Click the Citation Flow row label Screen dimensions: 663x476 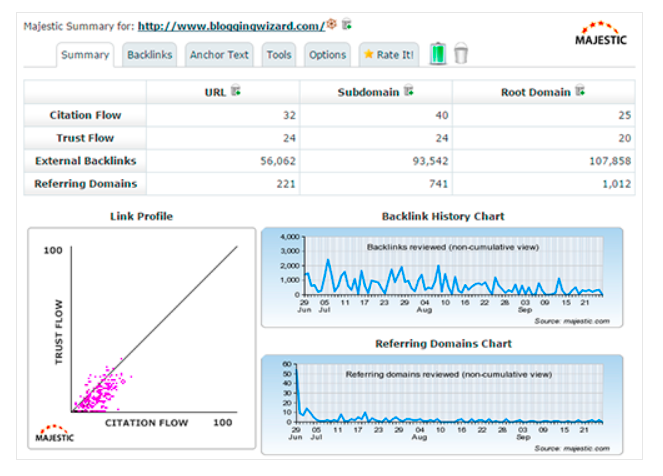pyautogui.click(x=85, y=115)
